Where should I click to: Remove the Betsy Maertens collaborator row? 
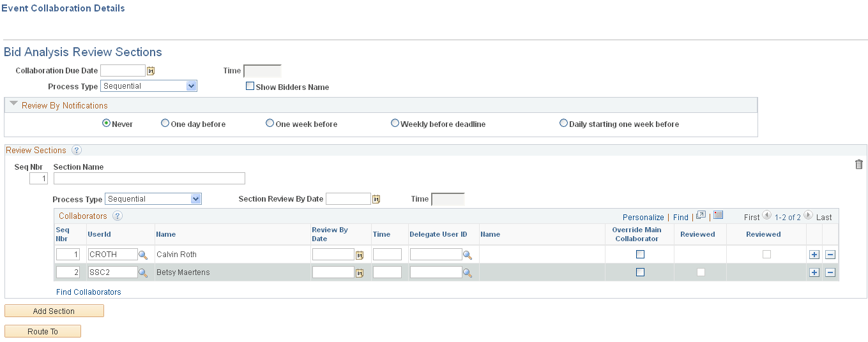coord(830,272)
